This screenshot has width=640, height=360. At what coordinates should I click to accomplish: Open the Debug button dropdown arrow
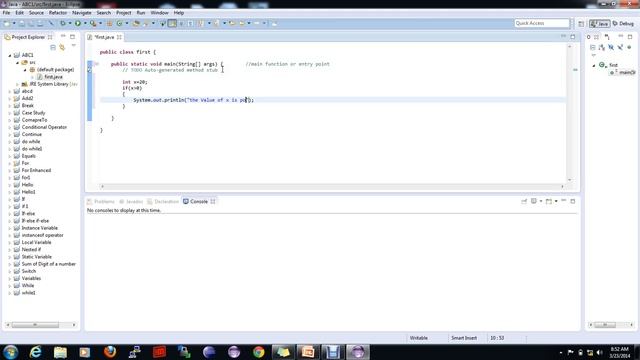tap(70, 23)
